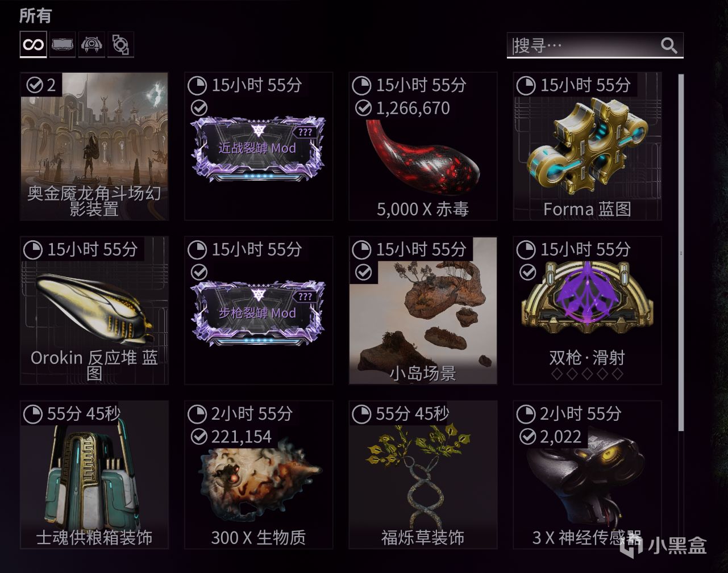The width and height of the screenshot is (728, 573).
Task: Click the magnifying glass search icon
Action: [669, 45]
